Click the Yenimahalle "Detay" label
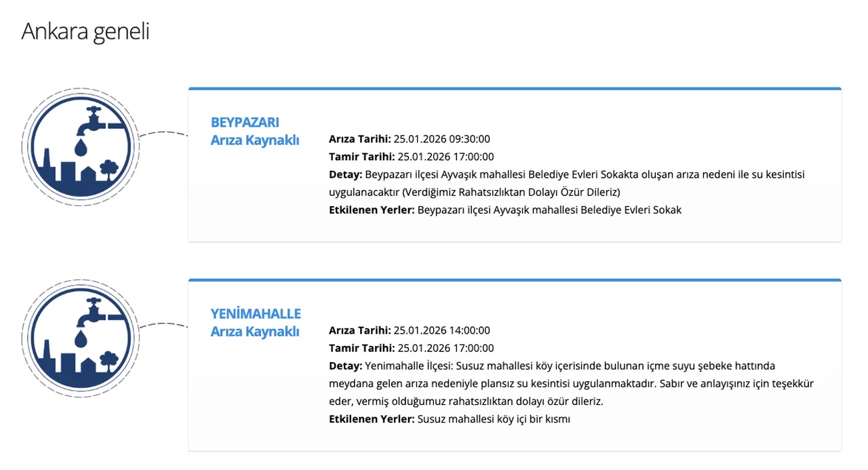This screenshot has width=868, height=470. (x=345, y=366)
